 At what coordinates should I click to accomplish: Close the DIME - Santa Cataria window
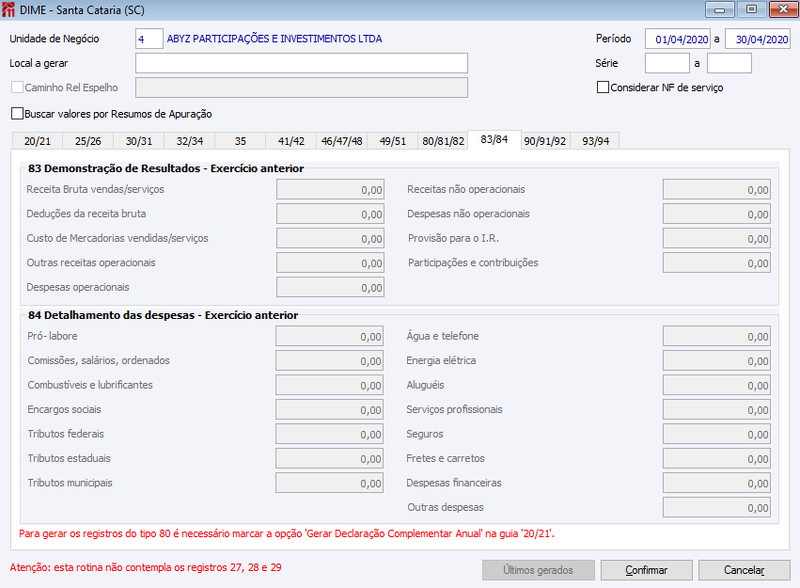(784, 9)
